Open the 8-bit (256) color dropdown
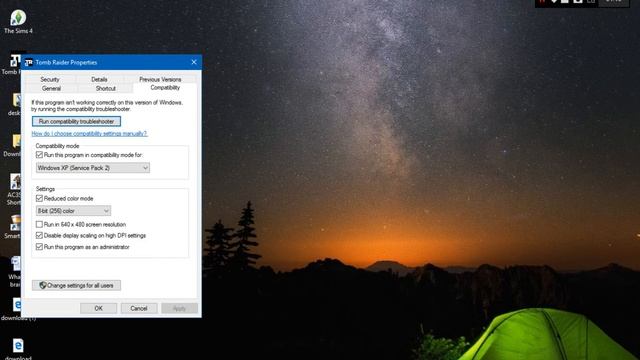The width and height of the screenshot is (640, 360). pos(73,211)
